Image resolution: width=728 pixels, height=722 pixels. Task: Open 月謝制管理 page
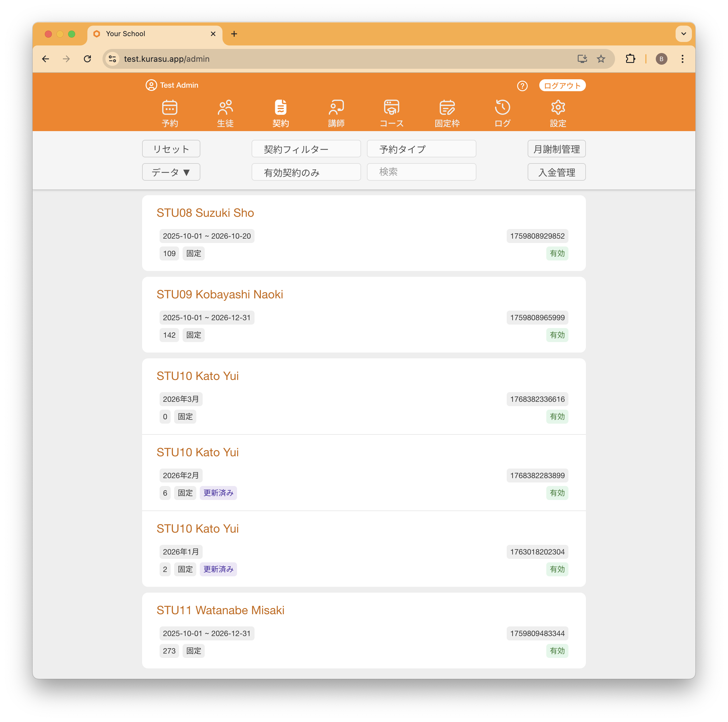556,149
